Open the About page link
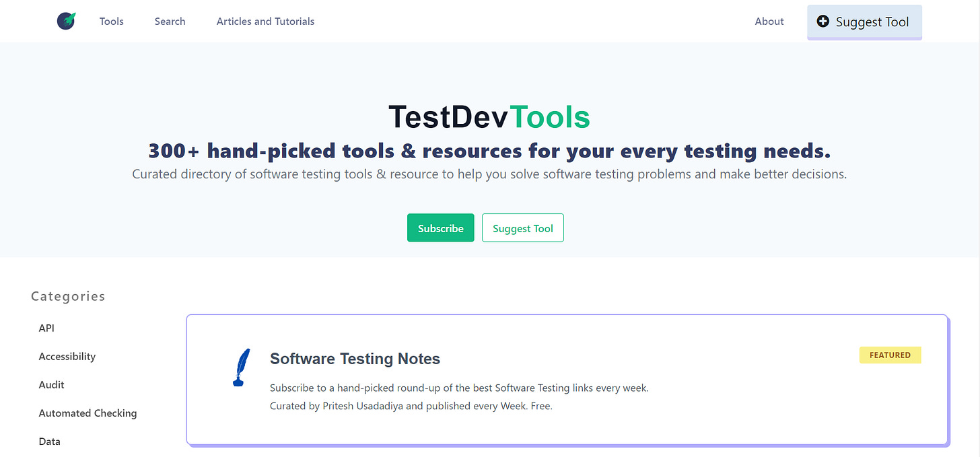Screen dimensions: 980x457 [769, 22]
